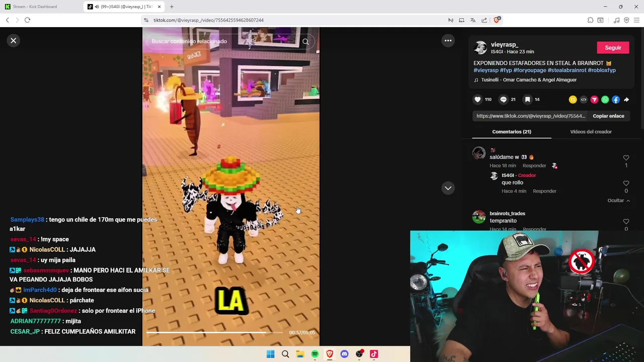This screenshot has height=362, width=644.
Task: Like the video with the heart icon
Action: tap(477, 100)
